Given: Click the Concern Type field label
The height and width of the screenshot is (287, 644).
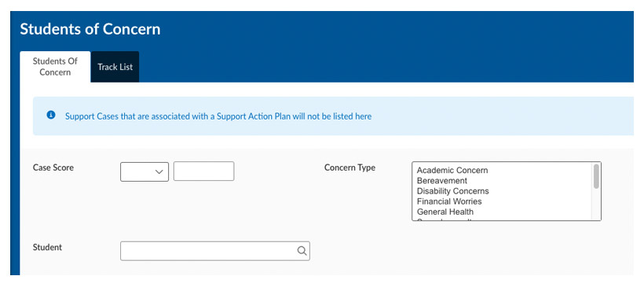Looking at the screenshot, I should point(349,167).
